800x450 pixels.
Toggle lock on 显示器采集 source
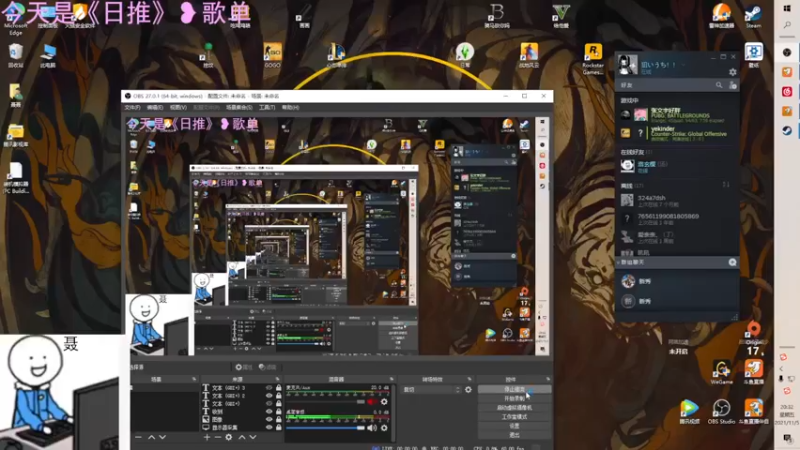(279, 427)
